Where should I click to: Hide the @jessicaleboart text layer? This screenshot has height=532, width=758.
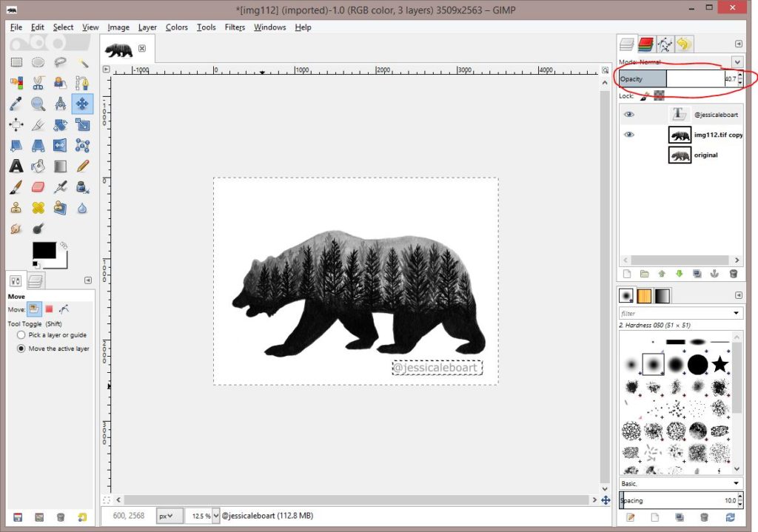coord(628,115)
